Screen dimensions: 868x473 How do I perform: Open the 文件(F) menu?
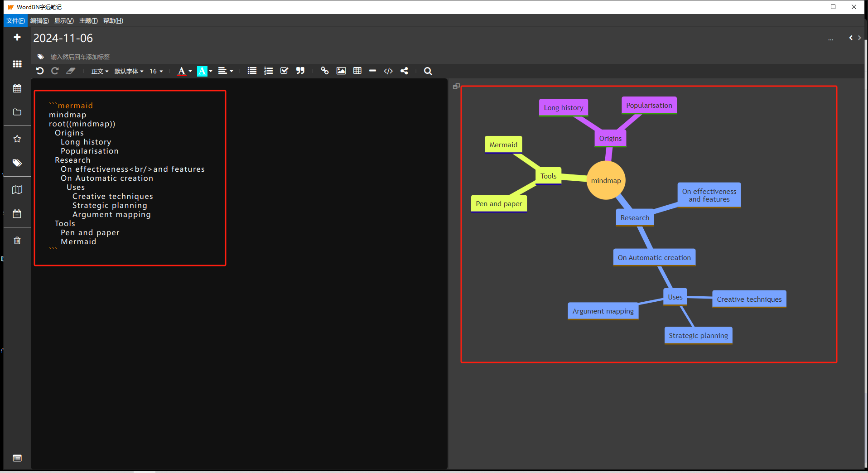pos(16,20)
